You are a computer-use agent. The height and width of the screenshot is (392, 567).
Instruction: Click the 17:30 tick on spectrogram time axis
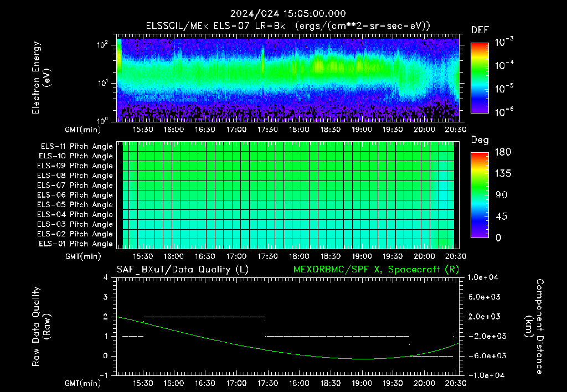click(x=267, y=130)
